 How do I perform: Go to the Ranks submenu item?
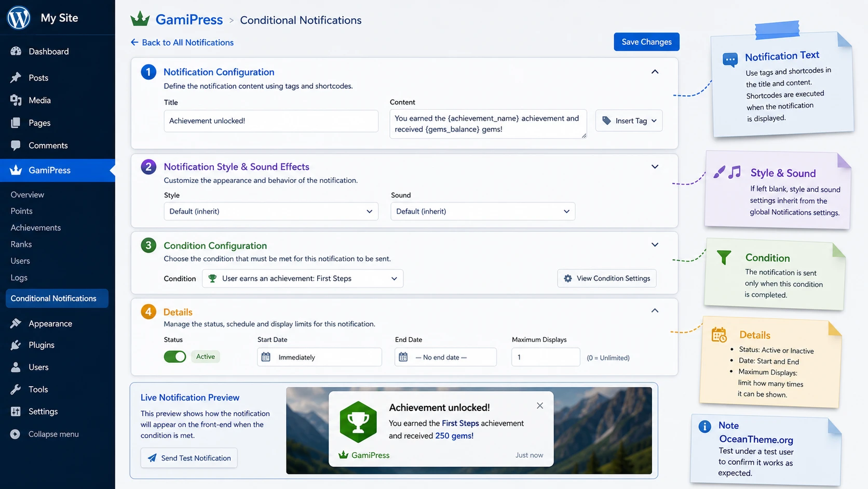(21, 244)
